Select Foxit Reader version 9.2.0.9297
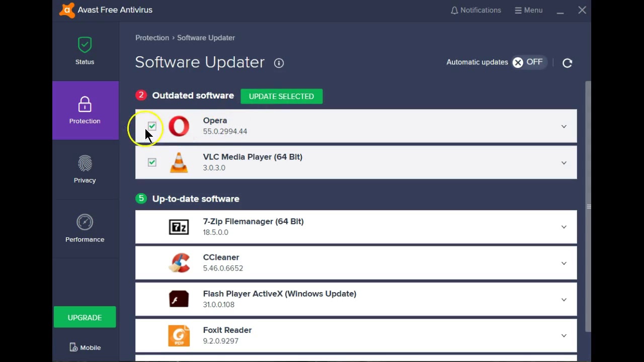Viewport: 644px width, 362px height. 220,341
